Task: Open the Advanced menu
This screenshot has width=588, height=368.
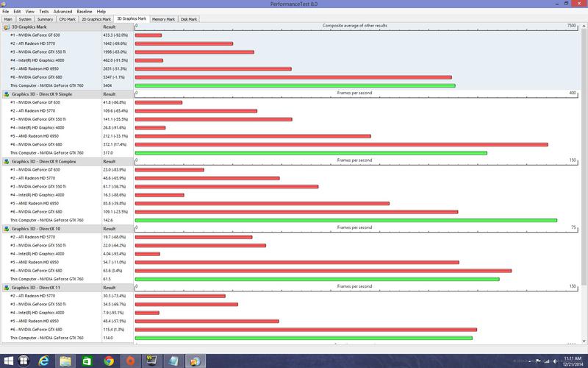Action: point(62,12)
